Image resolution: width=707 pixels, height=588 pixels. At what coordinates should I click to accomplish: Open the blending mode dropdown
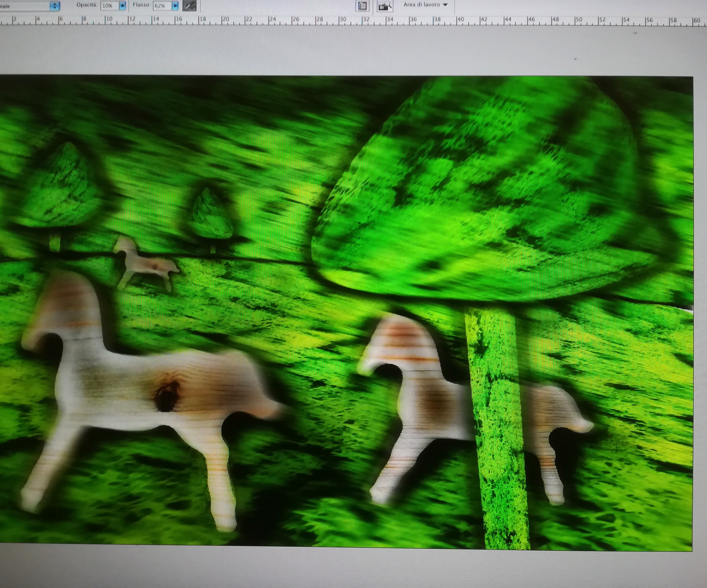[x=55, y=6]
